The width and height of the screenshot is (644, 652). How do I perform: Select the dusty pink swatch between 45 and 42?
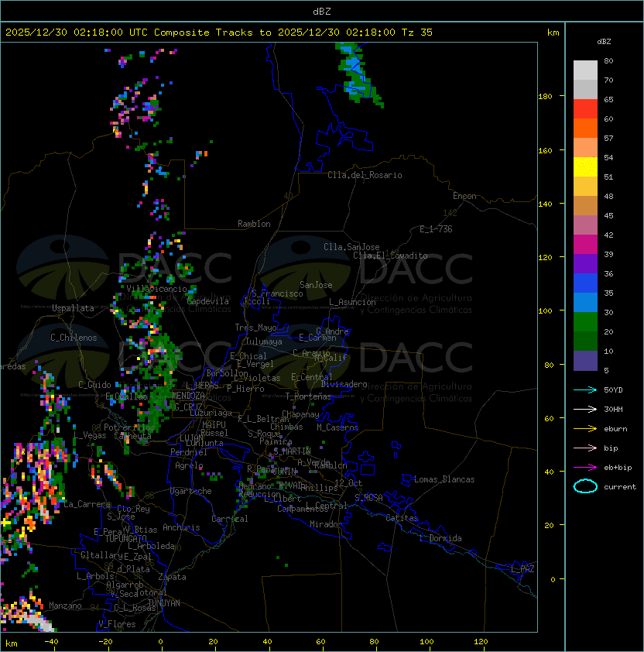585,225
